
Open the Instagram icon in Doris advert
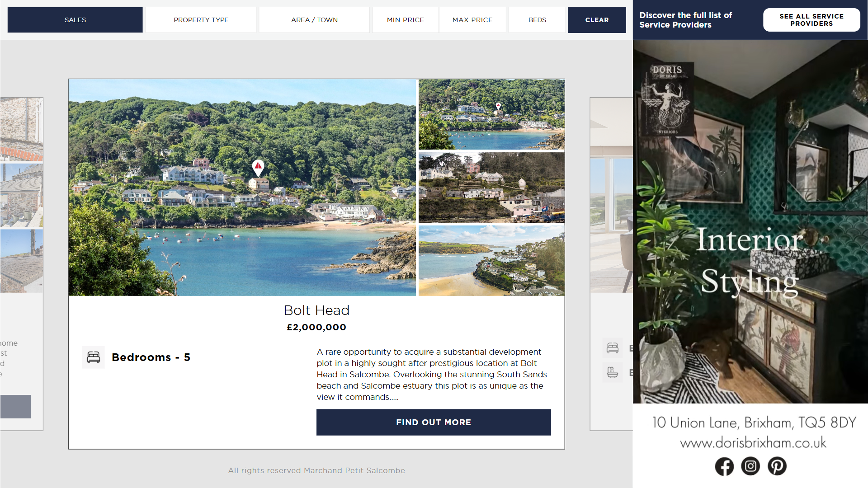point(750,466)
